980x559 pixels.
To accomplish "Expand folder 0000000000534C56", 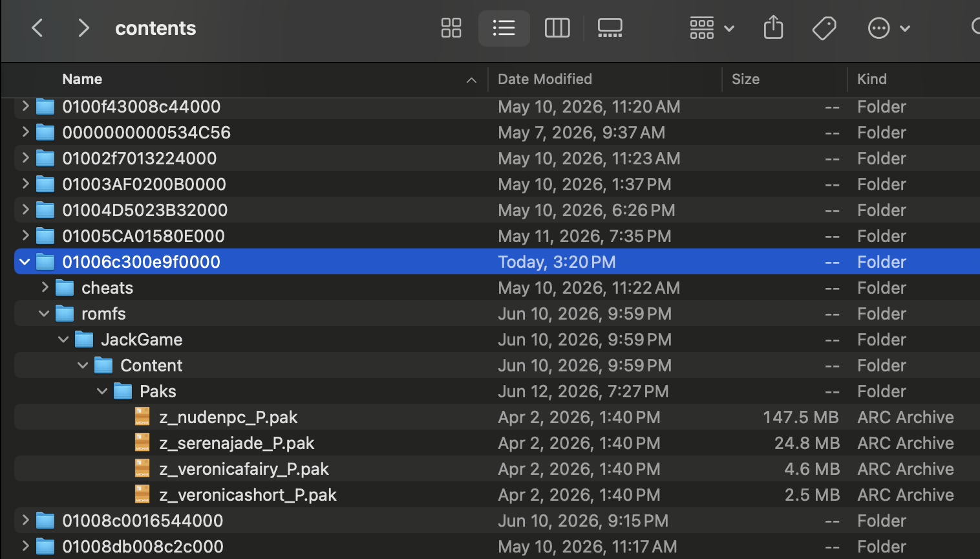I will point(25,132).
